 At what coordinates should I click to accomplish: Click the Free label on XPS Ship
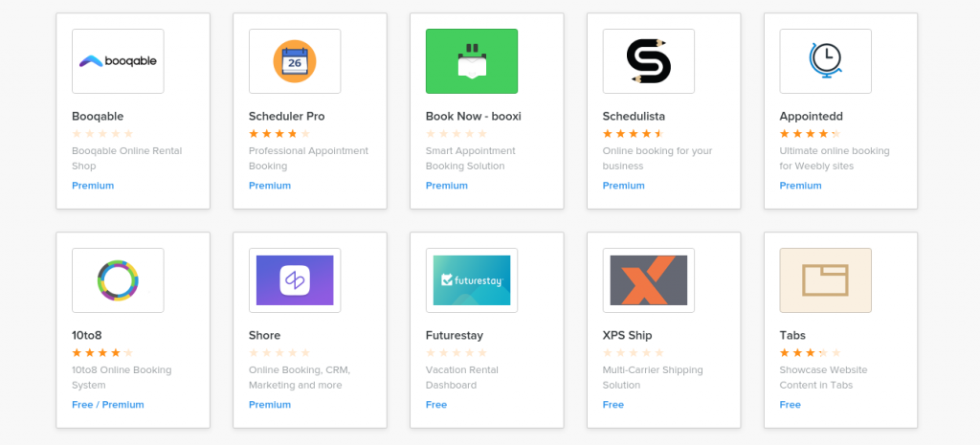click(x=613, y=405)
